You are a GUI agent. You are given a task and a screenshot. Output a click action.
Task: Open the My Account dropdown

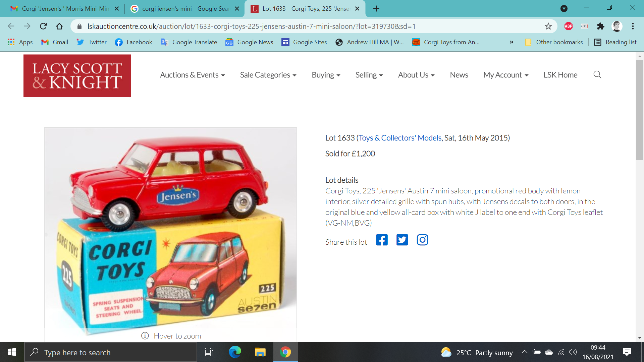tap(505, 75)
